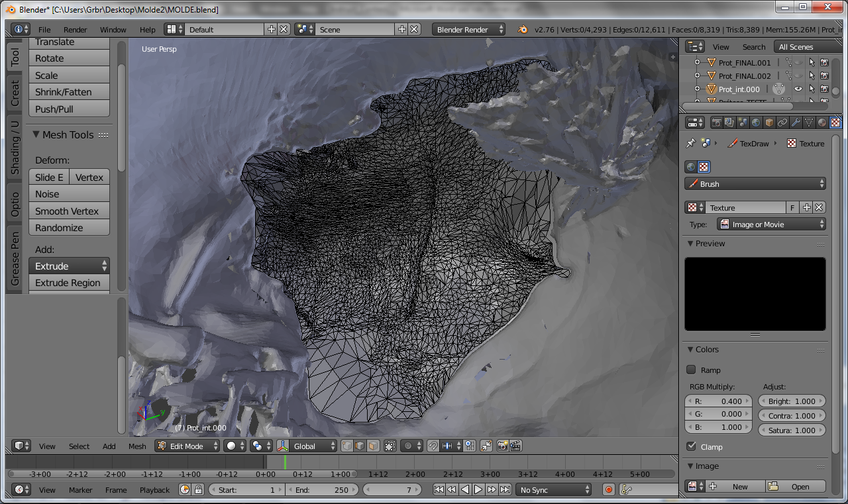Click the keying set keys icon
Image resolution: width=848 pixels, height=504 pixels.
(626, 489)
